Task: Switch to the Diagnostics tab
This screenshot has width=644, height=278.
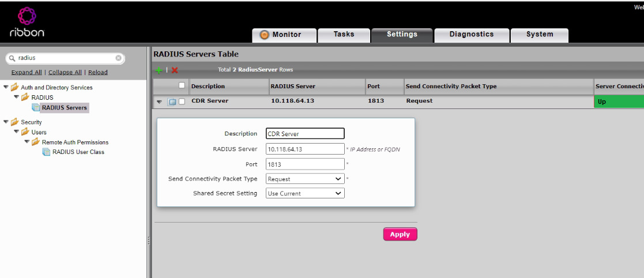Action: pyautogui.click(x=471, y=35)
